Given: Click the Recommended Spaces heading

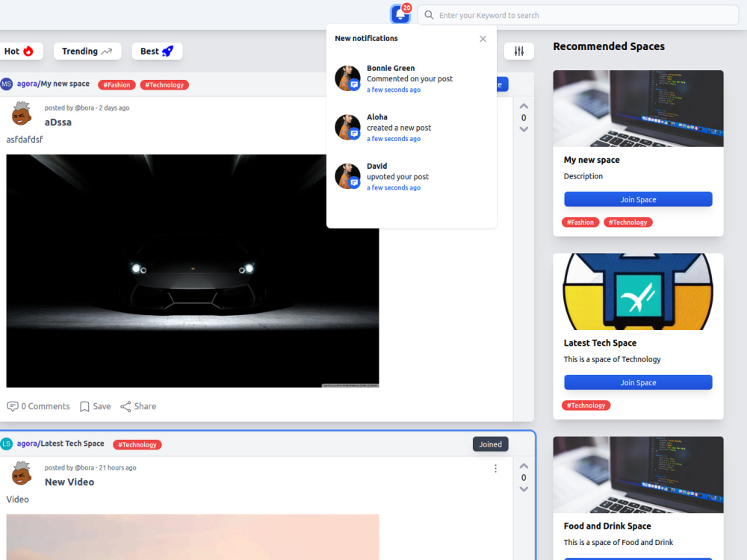Looking at the screenshot, I should [x=609, y=46].
